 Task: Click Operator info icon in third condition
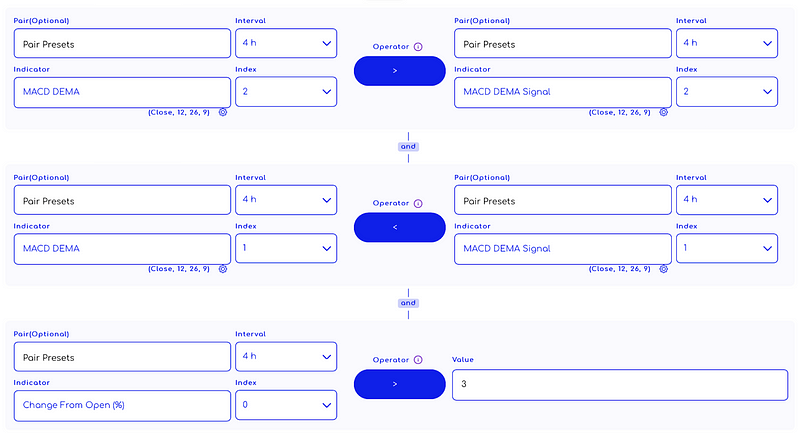[418, 360]
